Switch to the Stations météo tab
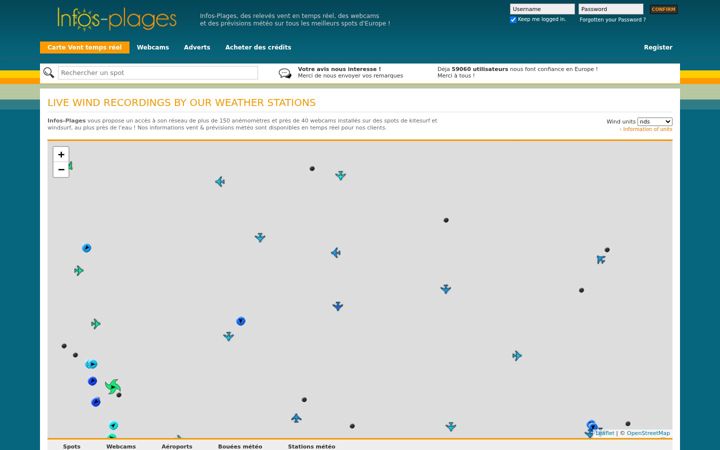Image resolution: width=720 pixels, height=450 pixels. 311,446
